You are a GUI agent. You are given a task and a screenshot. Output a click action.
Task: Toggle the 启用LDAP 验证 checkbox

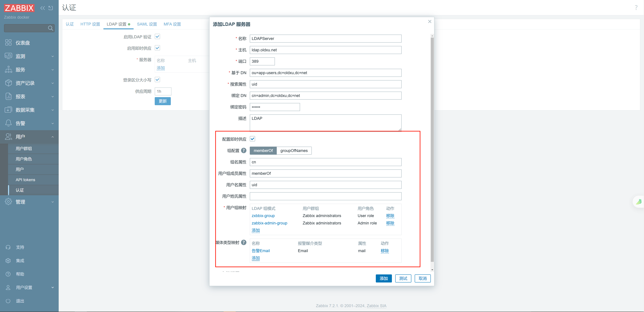[x=158, y=37]
